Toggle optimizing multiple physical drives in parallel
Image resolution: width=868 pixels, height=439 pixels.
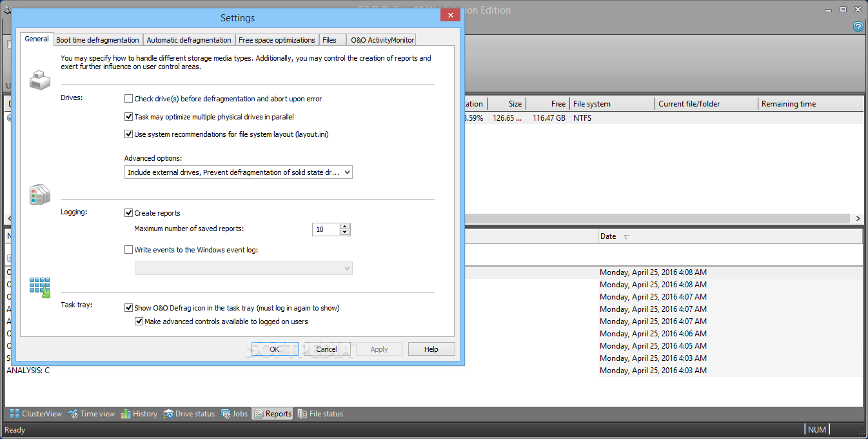[128, 117]
